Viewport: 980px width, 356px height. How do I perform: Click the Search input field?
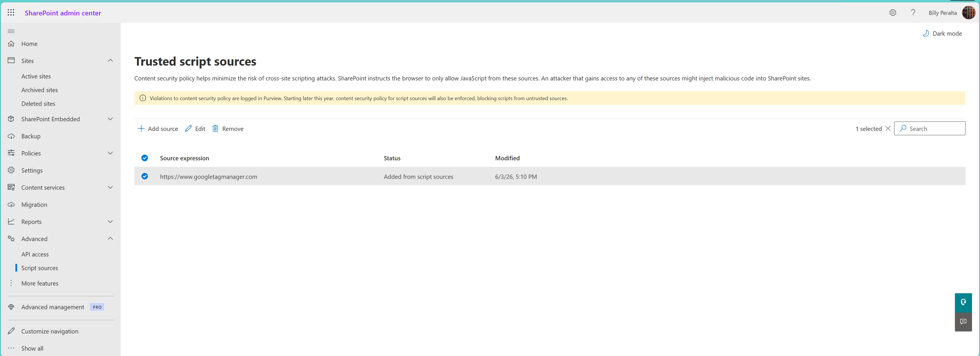(x=930, y=129)
